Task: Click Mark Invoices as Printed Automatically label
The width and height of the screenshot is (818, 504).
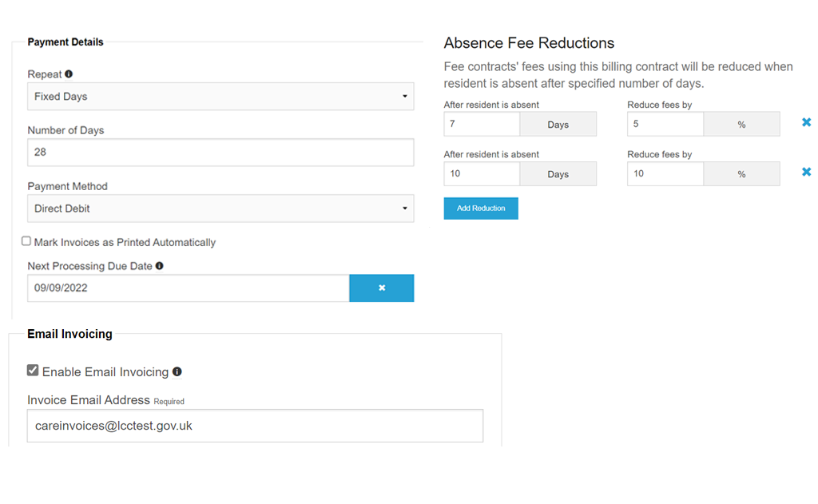Action: tap(125, 242)
